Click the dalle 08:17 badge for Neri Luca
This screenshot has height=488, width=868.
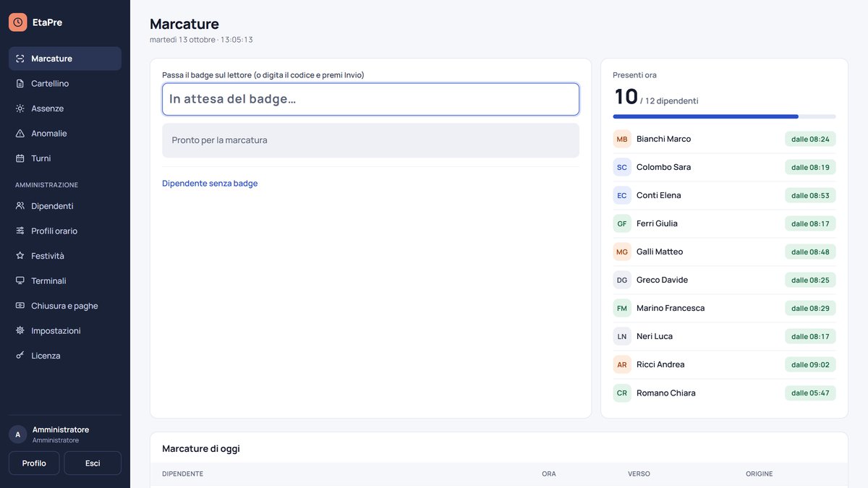click(810, 336)
